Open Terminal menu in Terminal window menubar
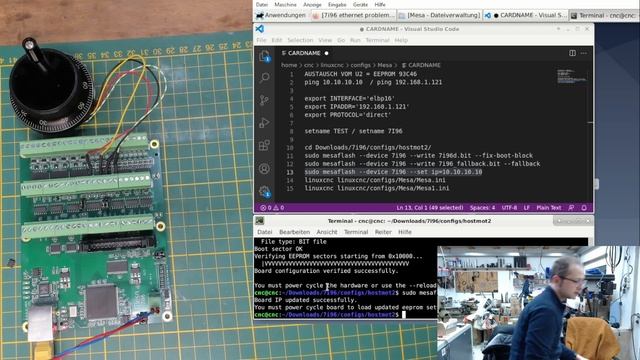 coord(356,232)
